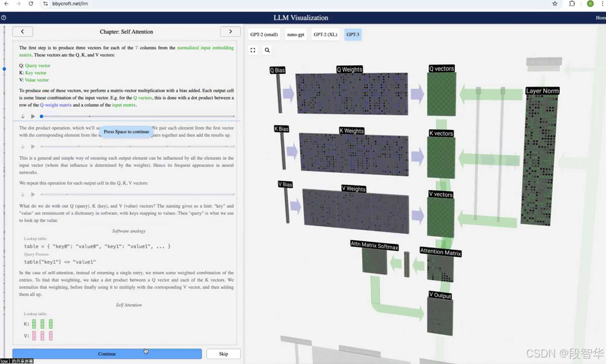Select the K vectors label
This screenshot has width=606, height=364.
(x=441, y=134)
